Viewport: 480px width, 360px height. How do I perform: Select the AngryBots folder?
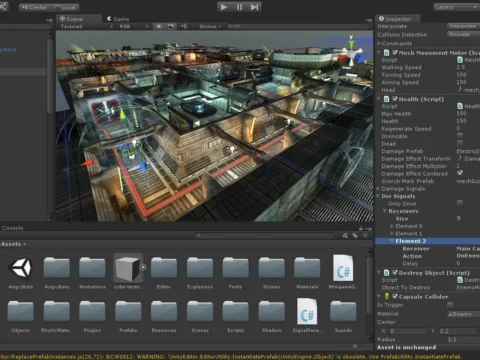point(57,271)
